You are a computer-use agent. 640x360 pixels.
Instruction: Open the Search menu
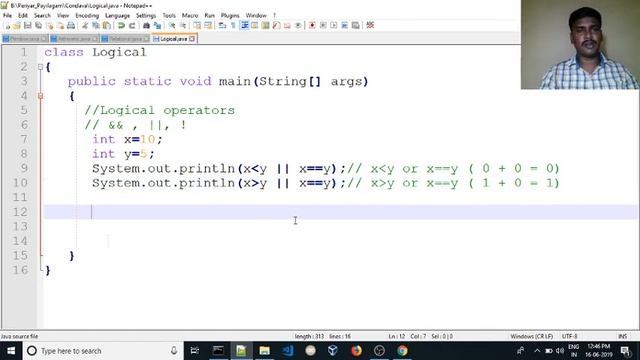(x=42, y=16)
